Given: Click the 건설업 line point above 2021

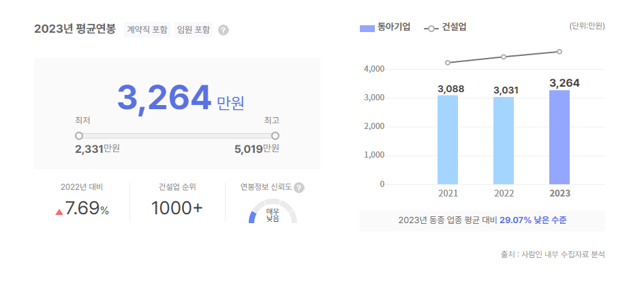Looking at the screenshot, I should click(448, 63).
